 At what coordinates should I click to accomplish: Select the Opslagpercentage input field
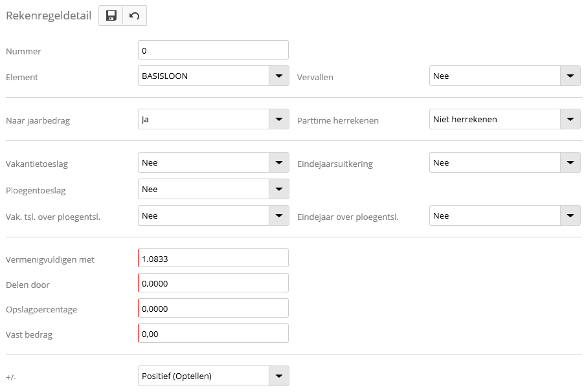(x=213, y=309)
